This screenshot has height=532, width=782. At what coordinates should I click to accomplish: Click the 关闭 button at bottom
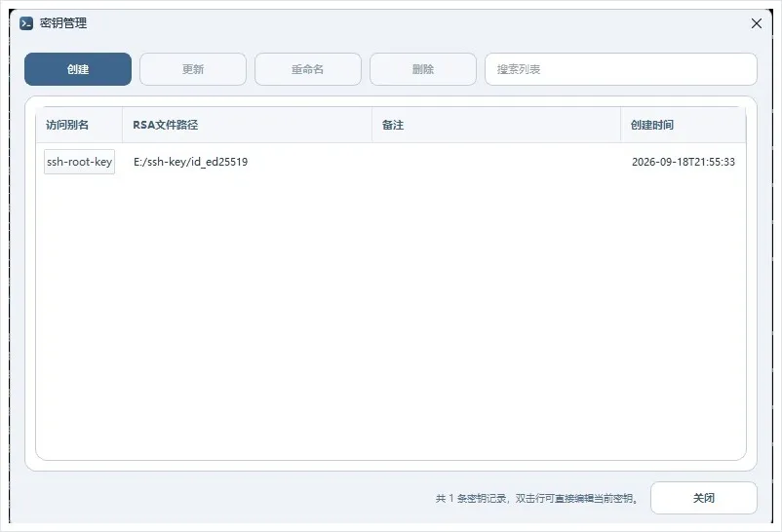704,498
